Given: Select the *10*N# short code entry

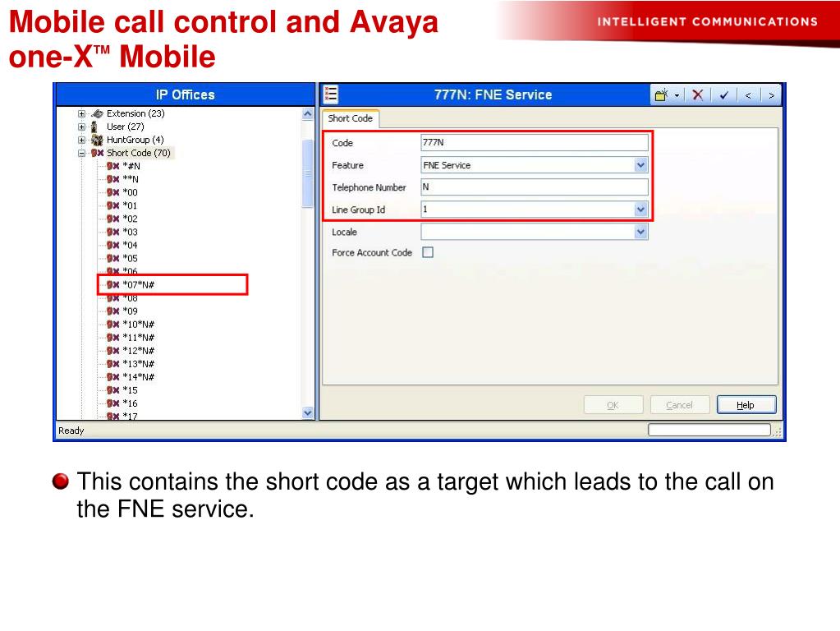Looking at the screenshot, I should click(138, 325).
